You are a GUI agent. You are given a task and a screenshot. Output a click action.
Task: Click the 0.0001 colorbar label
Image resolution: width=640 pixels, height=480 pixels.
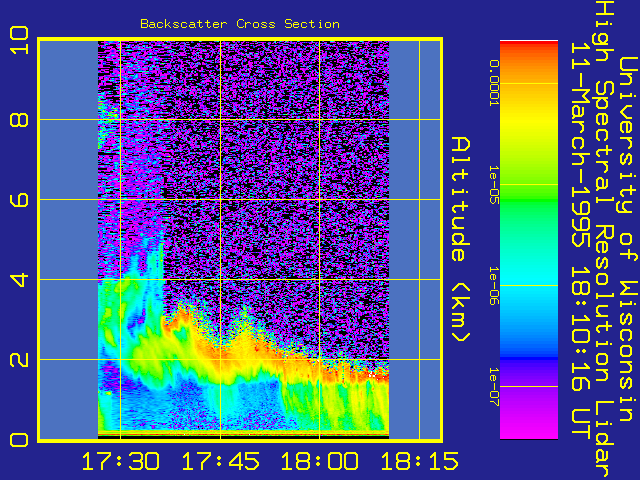coord(494,83)
